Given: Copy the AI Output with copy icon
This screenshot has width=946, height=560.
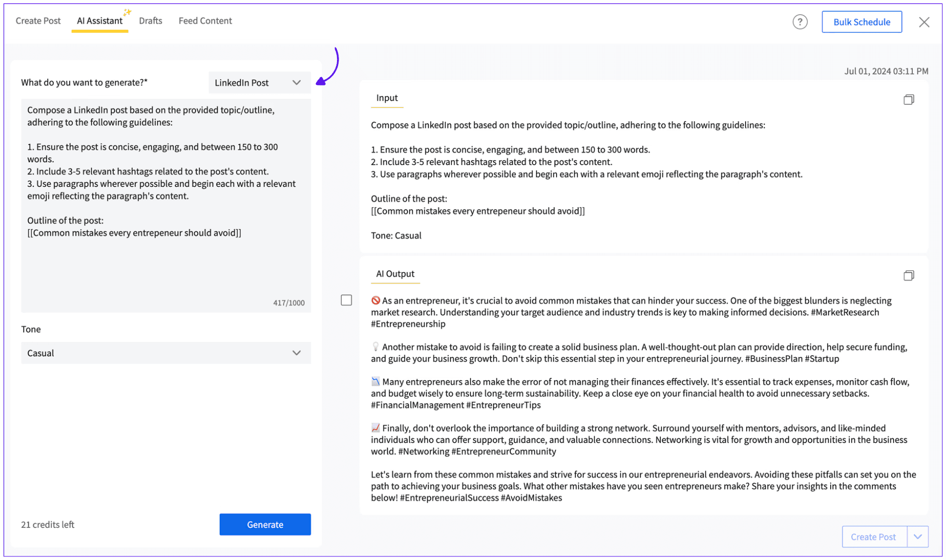Looking at the screenshot, I should (908, 275).
